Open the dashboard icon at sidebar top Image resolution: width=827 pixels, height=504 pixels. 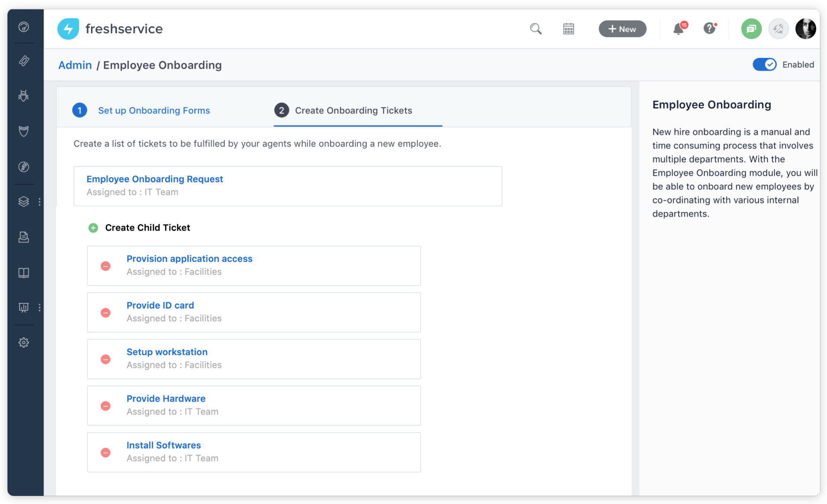click(x=24, y=27)
